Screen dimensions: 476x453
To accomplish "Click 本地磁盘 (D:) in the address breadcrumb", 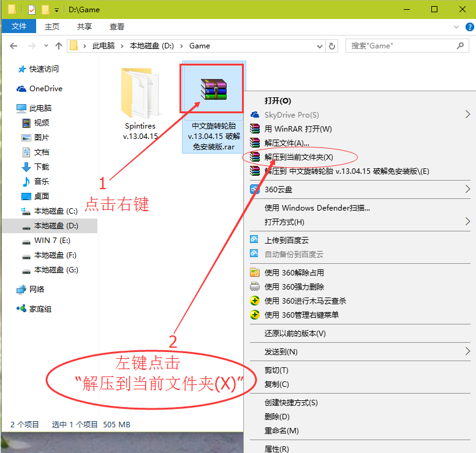I will click(x=152, y=46).
